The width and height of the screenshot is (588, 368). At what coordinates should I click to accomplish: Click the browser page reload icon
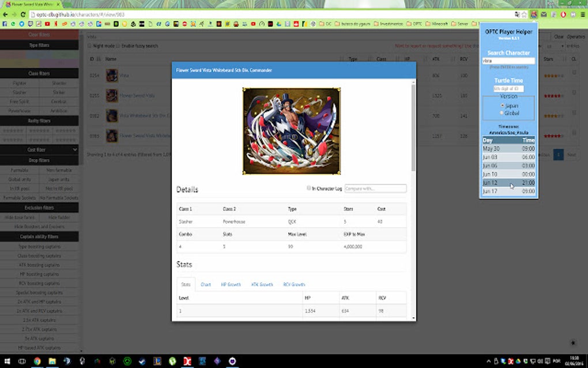[x=23, y=15]
